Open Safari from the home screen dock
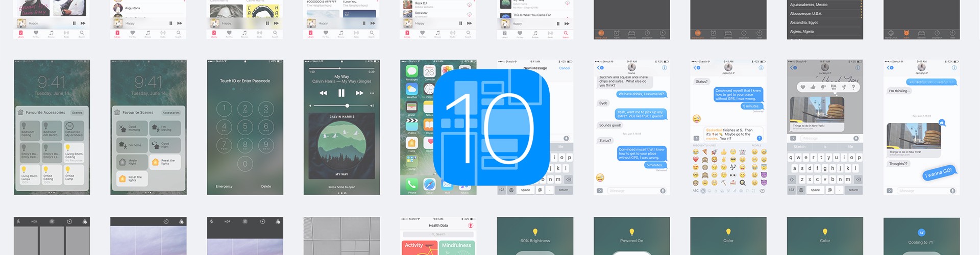This screenshot has height=255, width=980. coord(429,184)
